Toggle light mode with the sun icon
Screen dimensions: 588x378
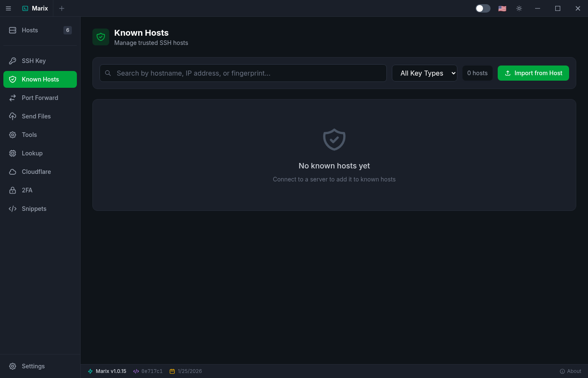519,8
